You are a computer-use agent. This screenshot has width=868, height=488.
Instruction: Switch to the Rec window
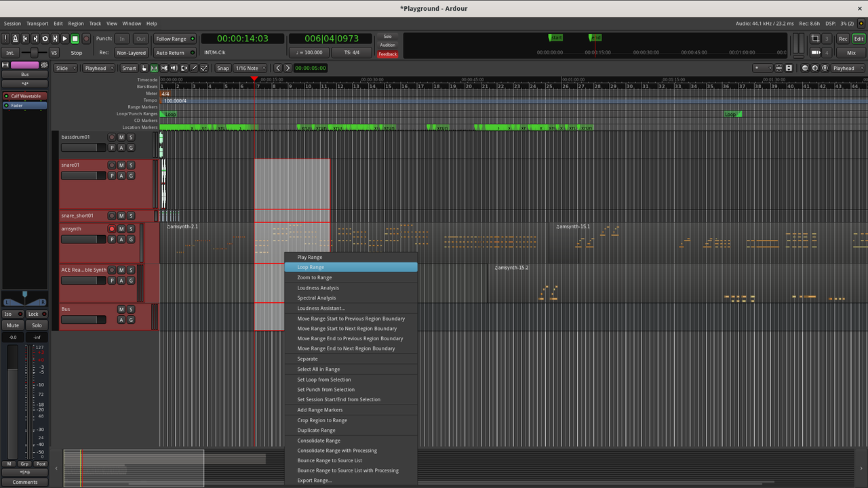tap(843, 39)
